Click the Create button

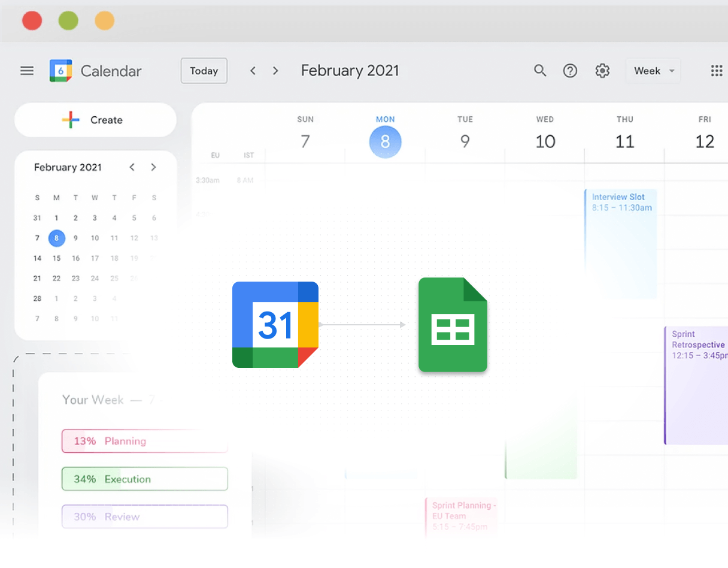[95, 120]
